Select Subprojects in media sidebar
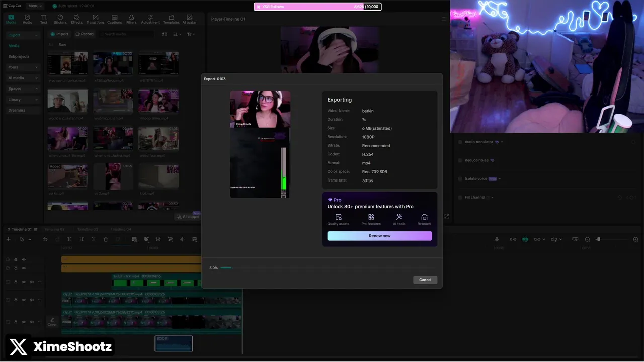Image resolution: width=644 pixels, height=362 pixels. point(19,56)
